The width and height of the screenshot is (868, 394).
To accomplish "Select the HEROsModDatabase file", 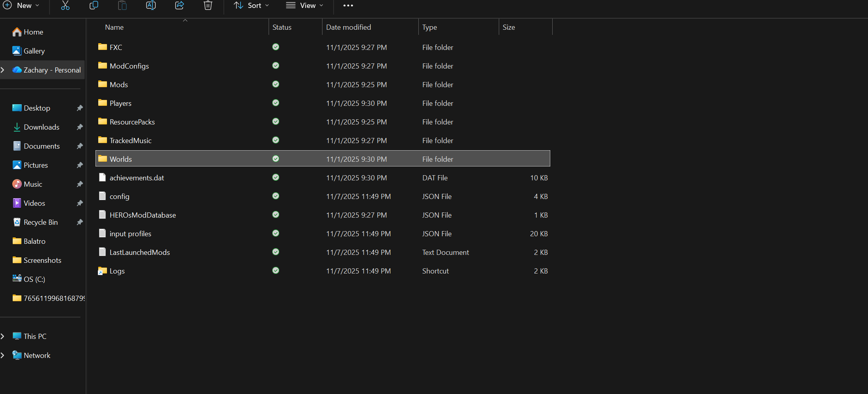I will click(x=323, y=215).
